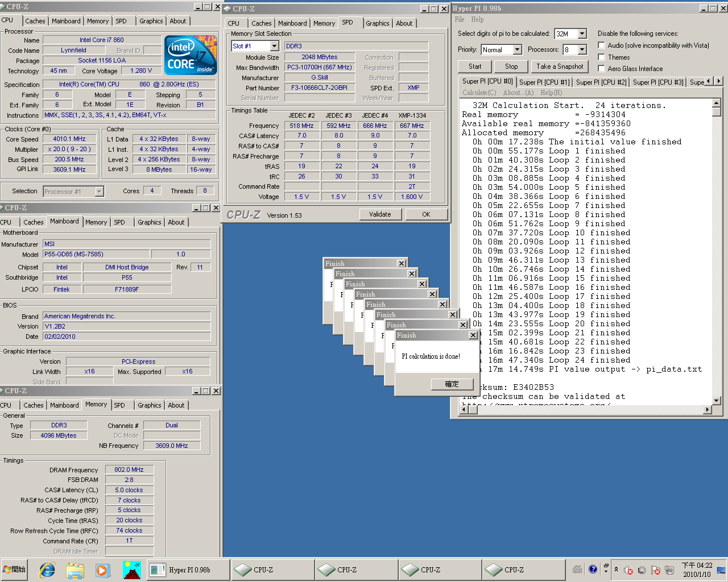
Task: Open the Windows Explorer folder taskbar icon
Action: coord(75,569)
